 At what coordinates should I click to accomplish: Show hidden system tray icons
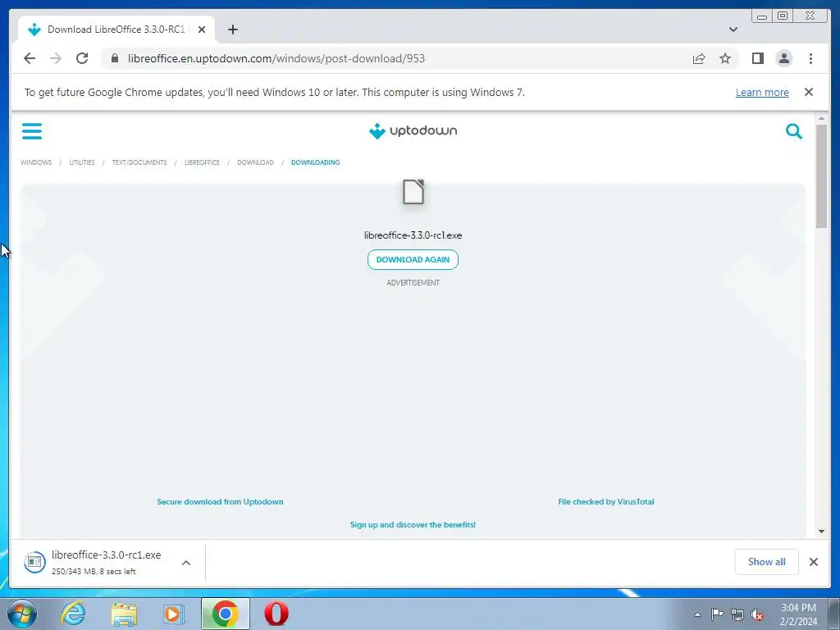[x=697, y=614]
